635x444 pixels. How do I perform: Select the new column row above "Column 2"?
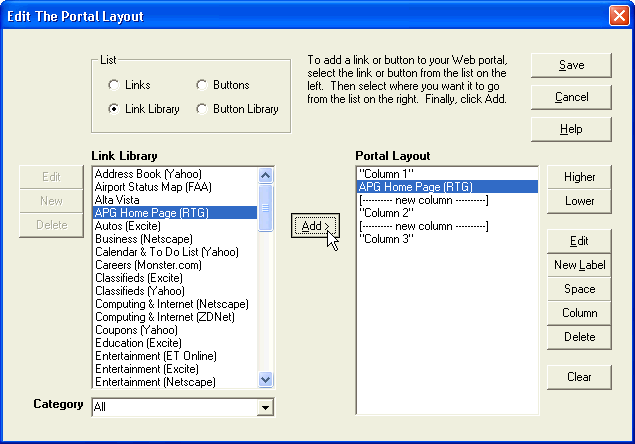tap(447, 200)
